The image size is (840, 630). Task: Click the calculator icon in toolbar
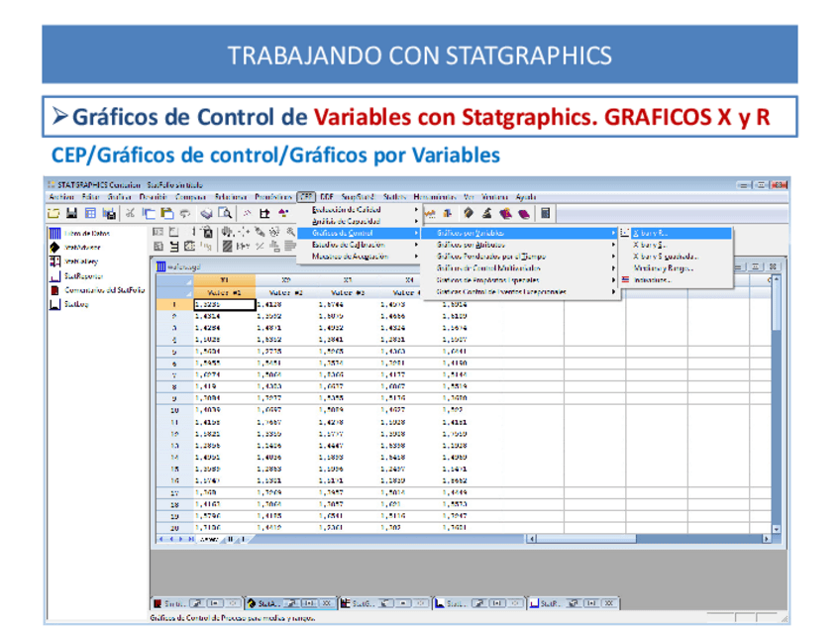click(546, 213)
